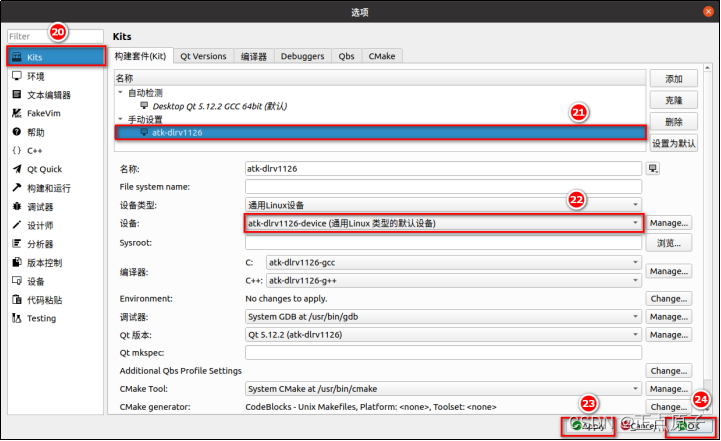Open the 代码粘贴 clipboard icon
Image resolution: width=721 pixels, height=441 pixels.
[17, 300]
